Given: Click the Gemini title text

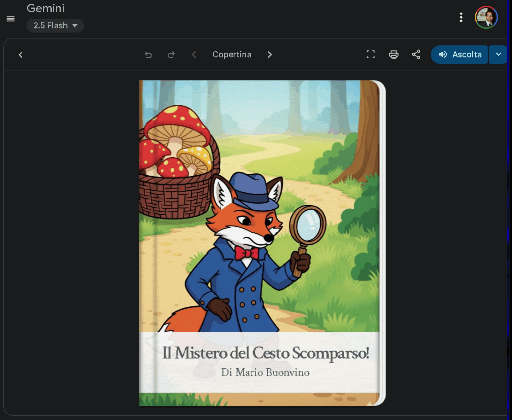Looking at the screenshot, I should point(45,8).
